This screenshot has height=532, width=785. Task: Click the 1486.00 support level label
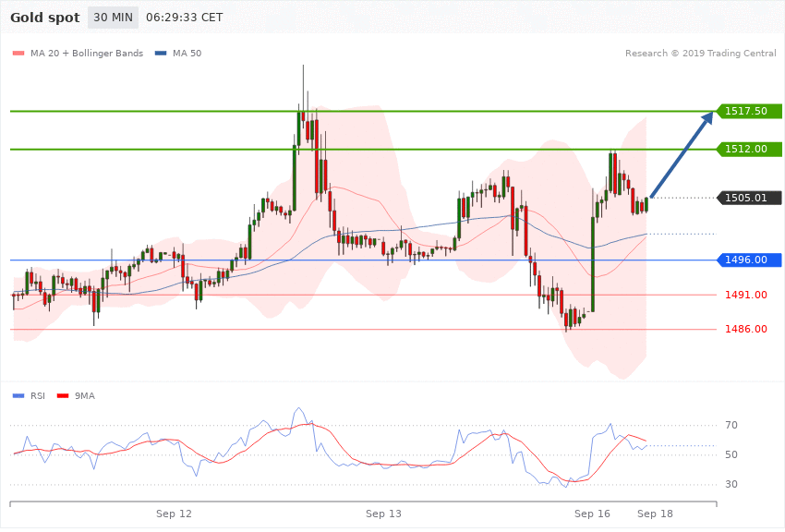746,329
